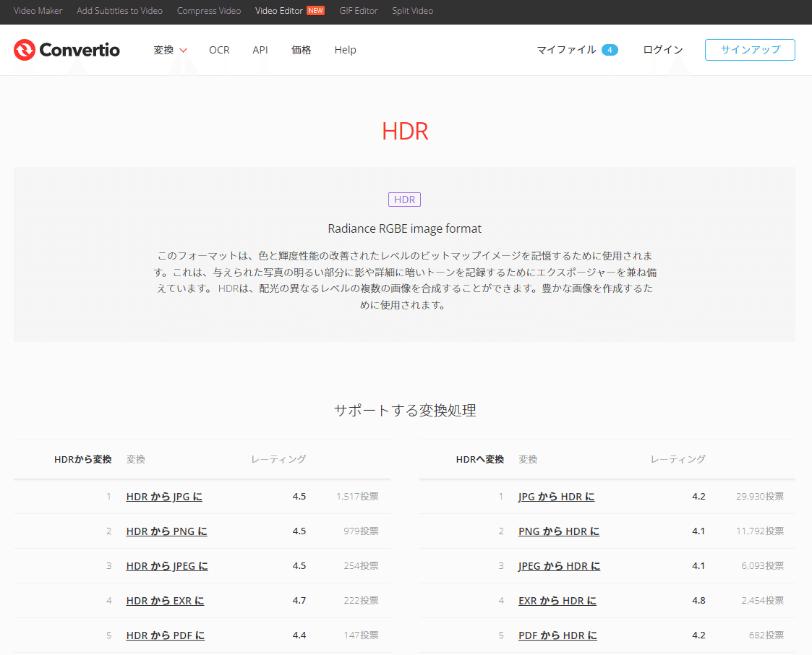Open the HDR から PNG に conversion
This screenshot has width=812, height=655.
coord(167,531)
